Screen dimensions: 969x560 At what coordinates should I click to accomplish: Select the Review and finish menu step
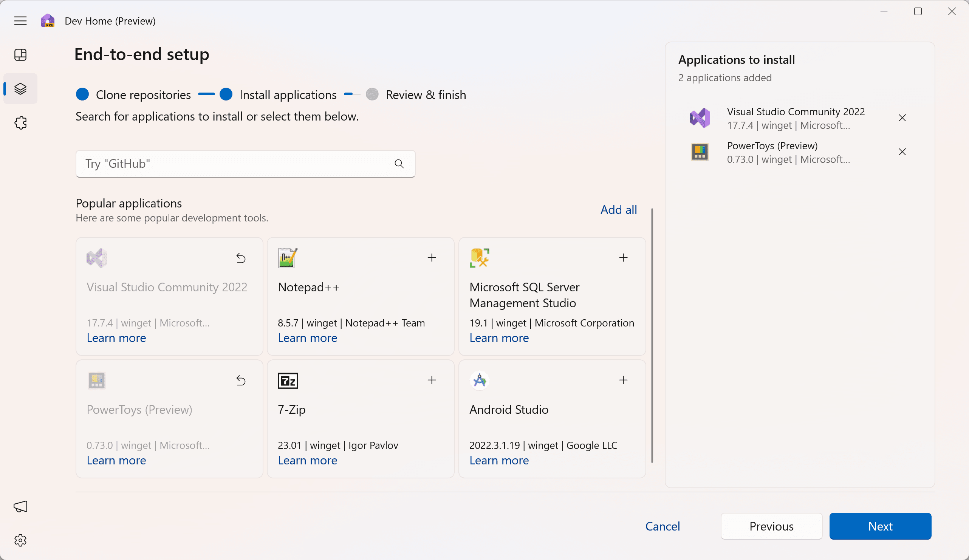point(426,94)
